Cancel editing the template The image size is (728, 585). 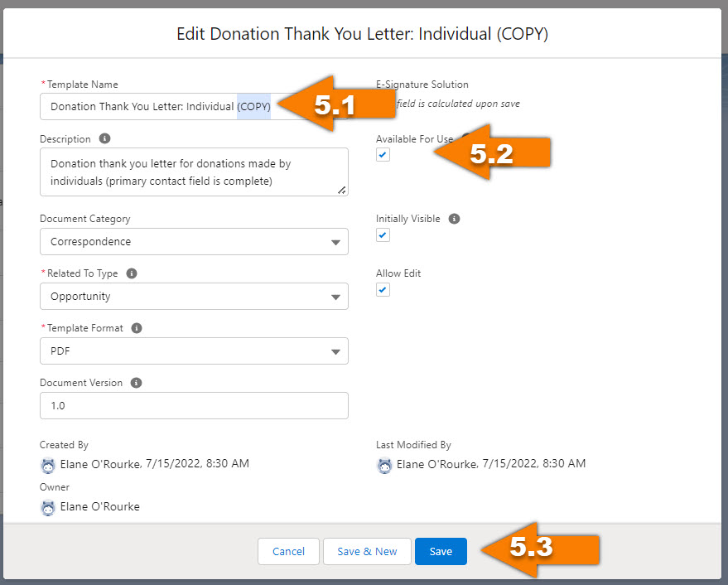tap(288, 551)
